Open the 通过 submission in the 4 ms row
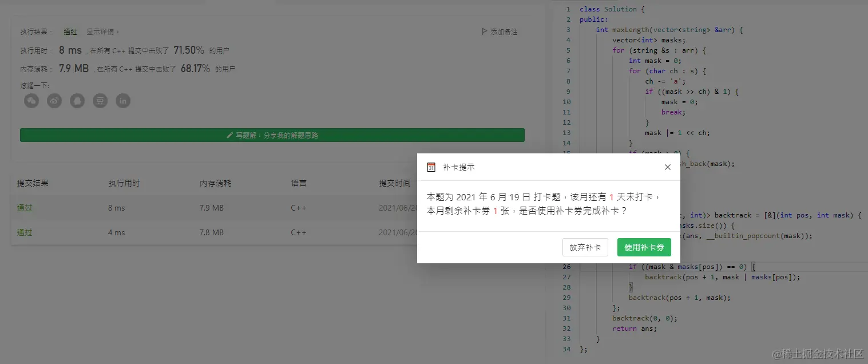 tap(25, 232)
